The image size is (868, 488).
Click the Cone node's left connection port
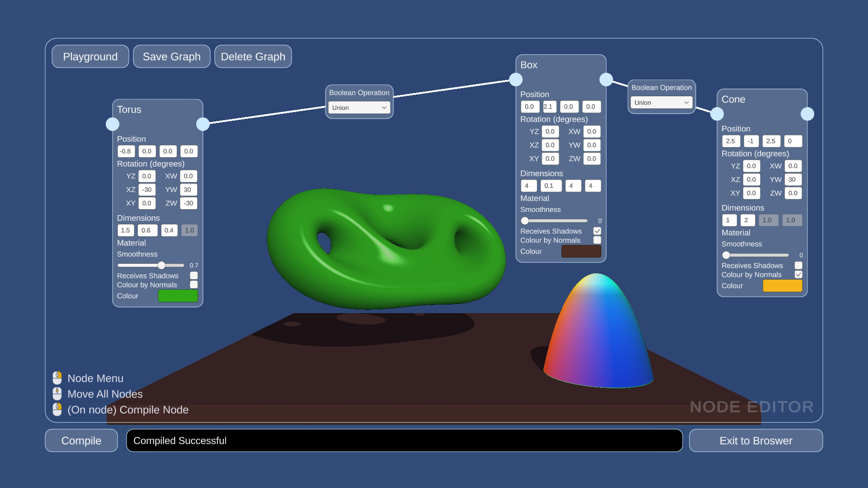click(x=717, y=114)
